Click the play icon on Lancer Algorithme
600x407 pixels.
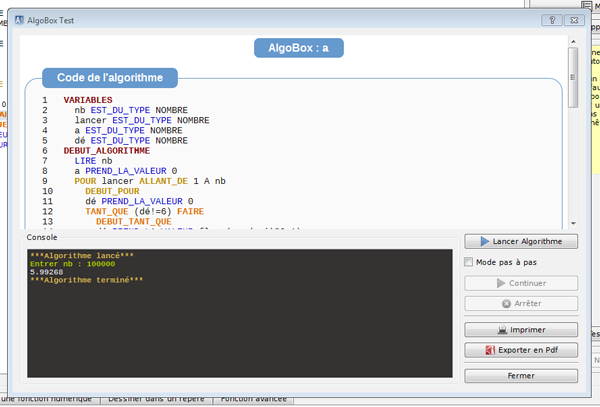[x=485, y=241]
